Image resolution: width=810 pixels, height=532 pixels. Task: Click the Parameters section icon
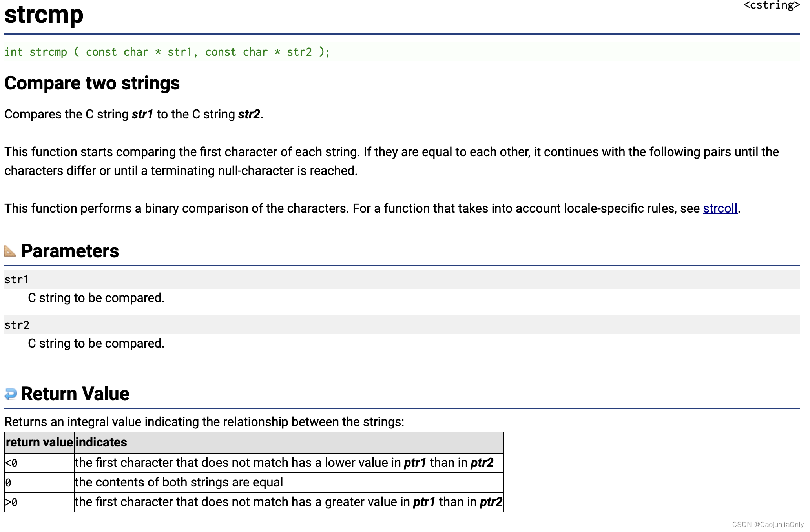tap(10, 251)
